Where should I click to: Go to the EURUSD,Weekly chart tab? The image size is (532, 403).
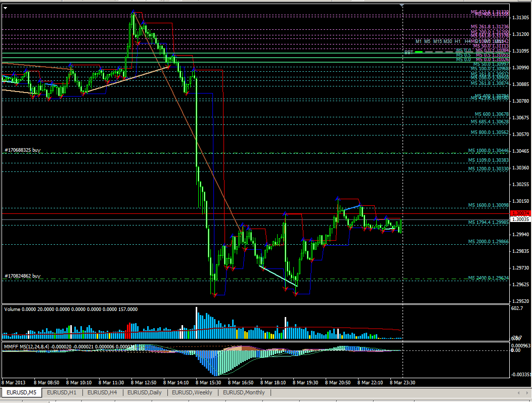click(x=192, y=392)
